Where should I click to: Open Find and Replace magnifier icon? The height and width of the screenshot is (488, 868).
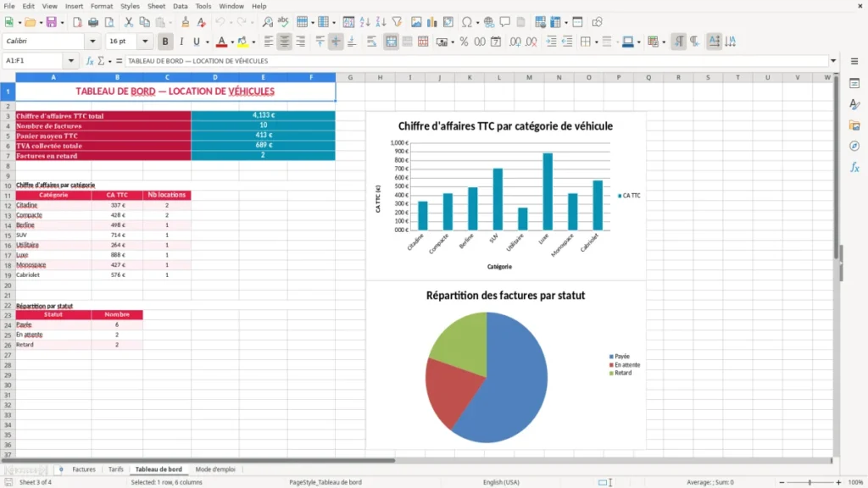coord(267,22)
